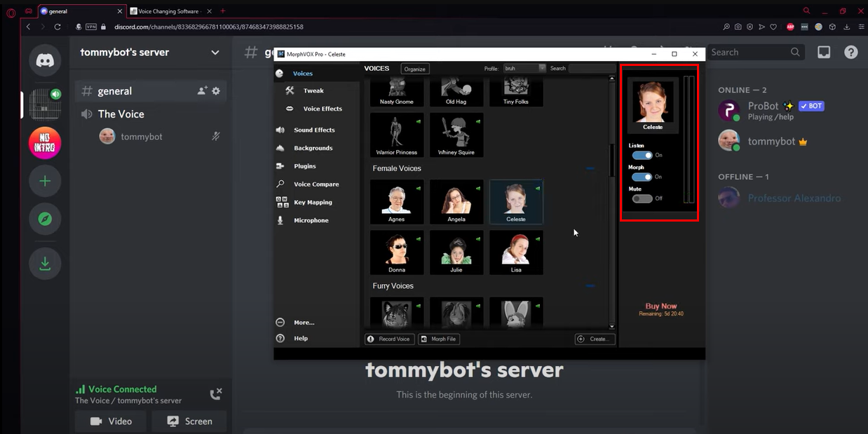Expand the tommybot's server header menu
Image resolution: width=868 pixels, height=434 pixels.
point(215,53)
